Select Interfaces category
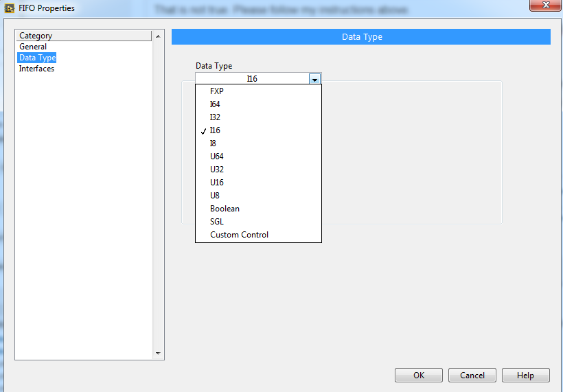563x392 pixels. (36, 69)
